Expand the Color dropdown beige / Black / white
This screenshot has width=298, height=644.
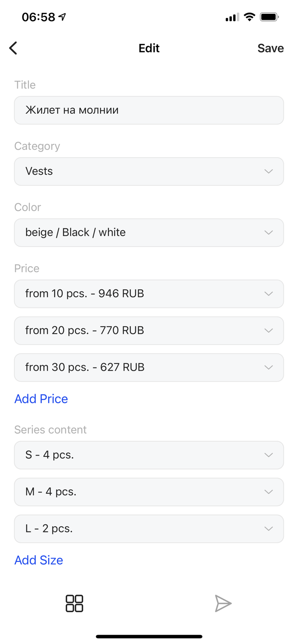(149, 232)
